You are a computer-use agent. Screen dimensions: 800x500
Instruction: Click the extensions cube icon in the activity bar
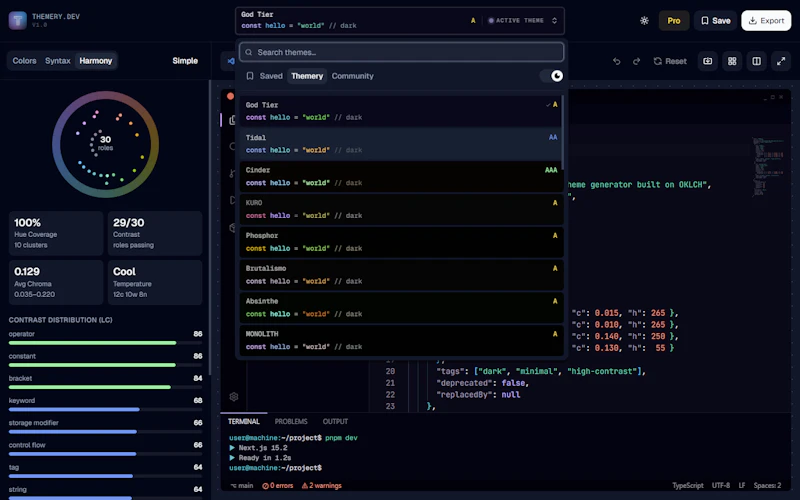pos(233,228)
